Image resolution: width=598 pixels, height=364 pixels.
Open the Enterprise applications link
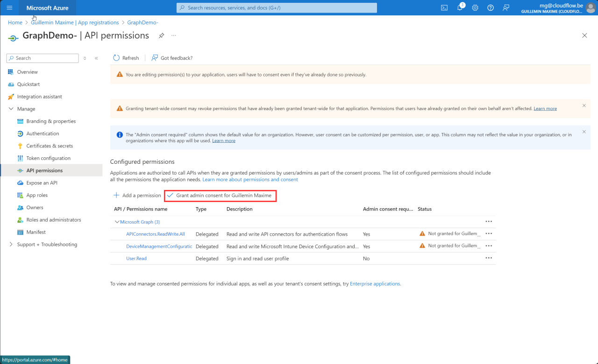375,284
